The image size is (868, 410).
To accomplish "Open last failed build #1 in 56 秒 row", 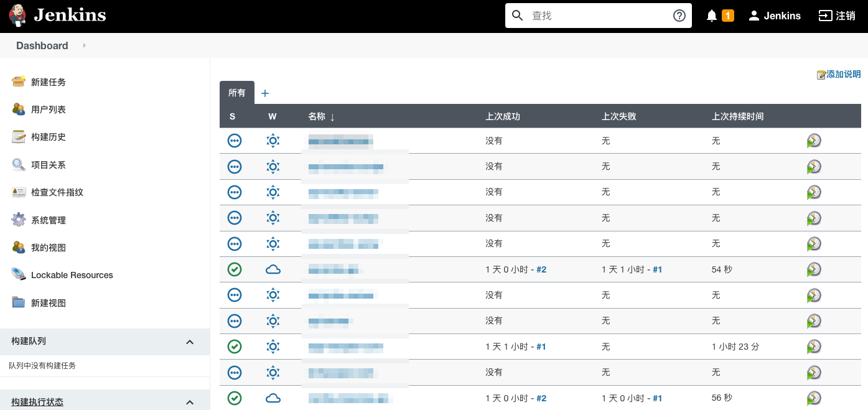I will click(658, 398).
